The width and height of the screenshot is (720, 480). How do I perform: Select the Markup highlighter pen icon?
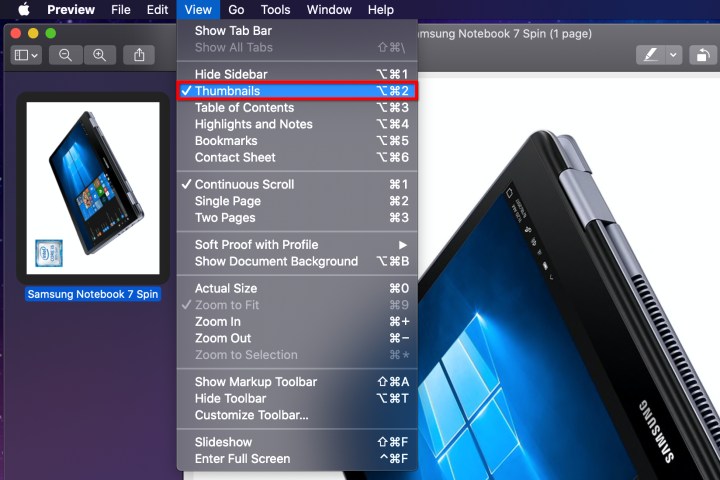(x=650, y=55)
